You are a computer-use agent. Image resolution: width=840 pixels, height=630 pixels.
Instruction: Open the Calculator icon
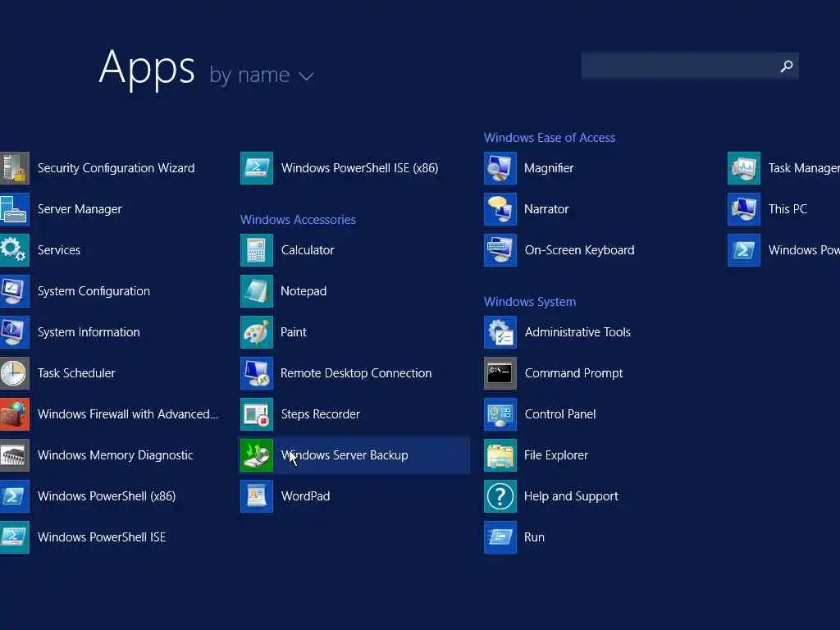click(x=257, y=250)
